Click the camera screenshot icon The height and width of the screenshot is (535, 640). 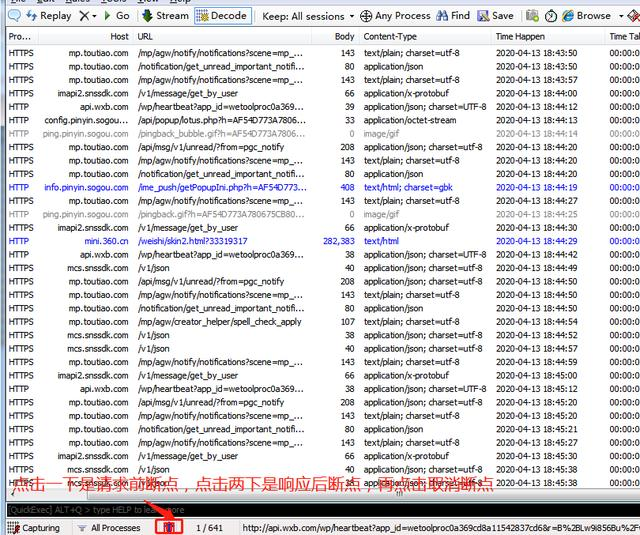click(532, 16)
